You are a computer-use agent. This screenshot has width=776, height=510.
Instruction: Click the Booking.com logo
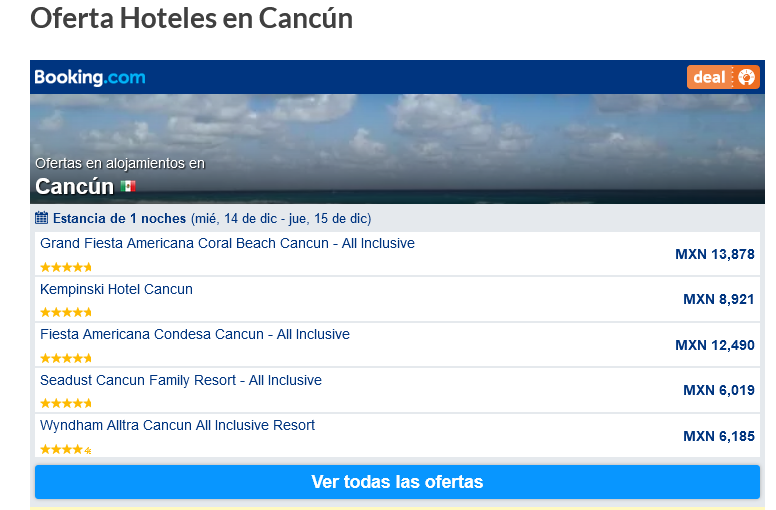(x=90, y=77)
